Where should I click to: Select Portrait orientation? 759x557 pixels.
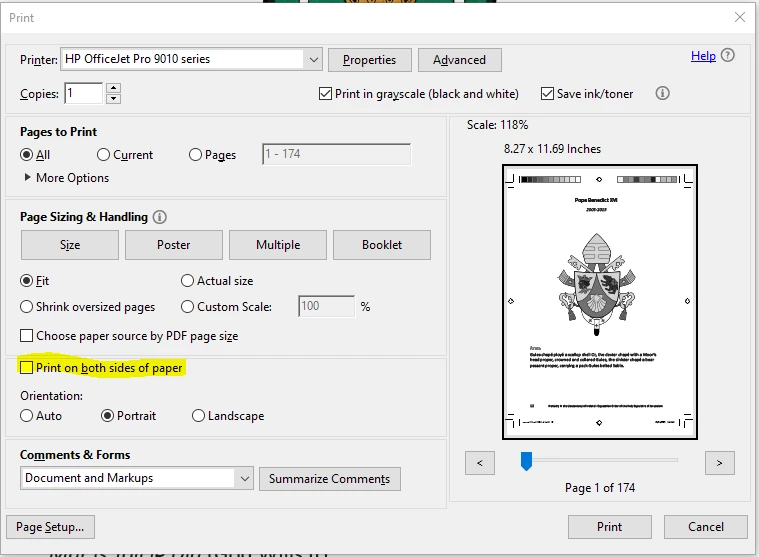(x=107, y=416)
